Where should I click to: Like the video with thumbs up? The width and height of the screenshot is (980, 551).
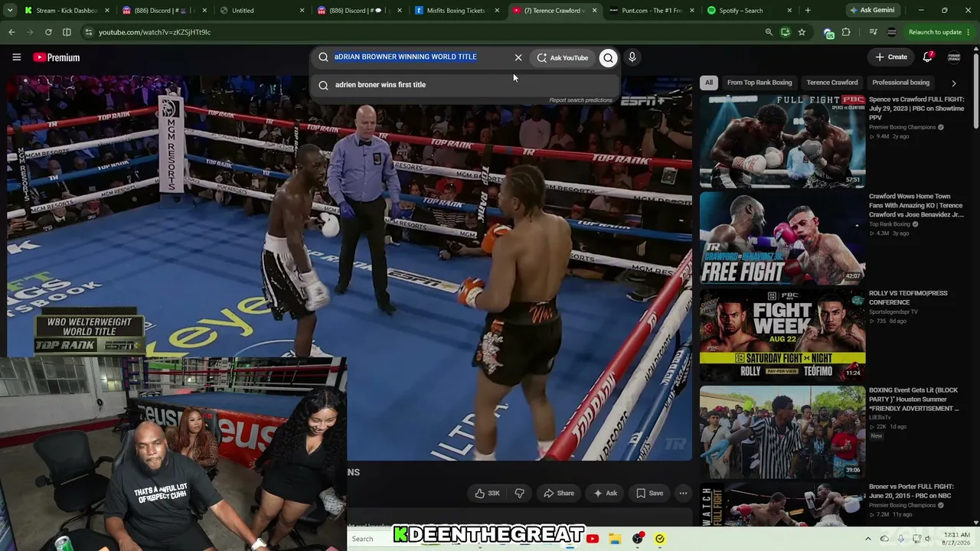[487, 494]
